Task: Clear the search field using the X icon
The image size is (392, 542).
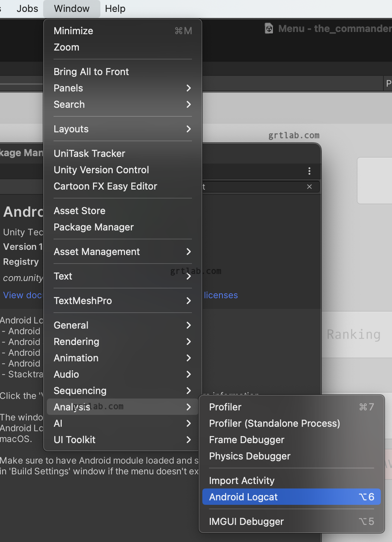Action: 309,187
